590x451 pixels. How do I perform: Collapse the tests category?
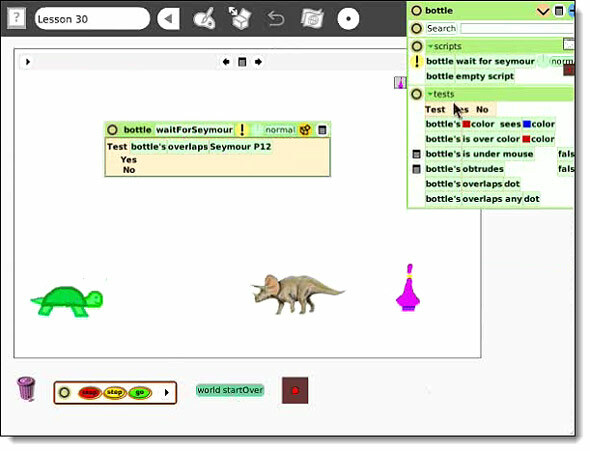(430, 94)
